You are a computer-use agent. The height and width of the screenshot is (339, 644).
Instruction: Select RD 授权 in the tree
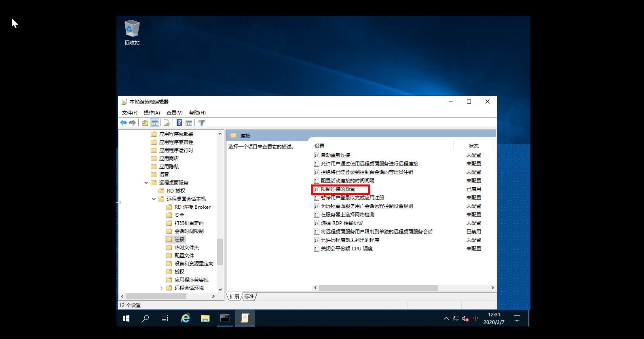(x=176, y=191)
